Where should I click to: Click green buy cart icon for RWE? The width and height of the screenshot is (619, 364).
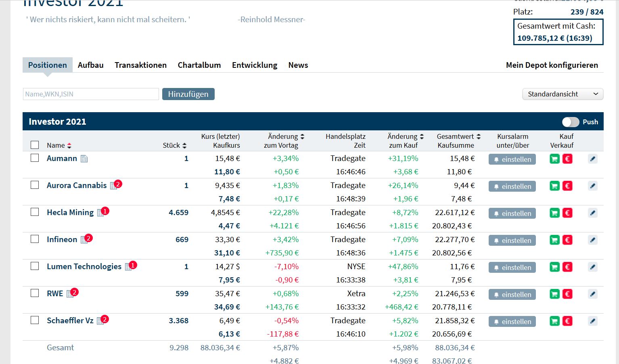pyautogui.click(x=554, y=294)
